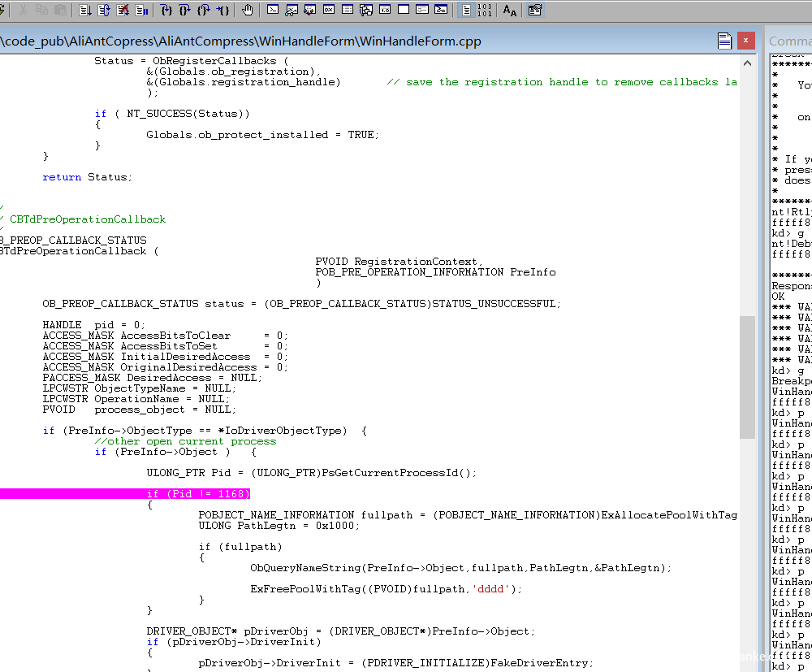
Task: Click the Step Out icon
Action: click(204, 11)
